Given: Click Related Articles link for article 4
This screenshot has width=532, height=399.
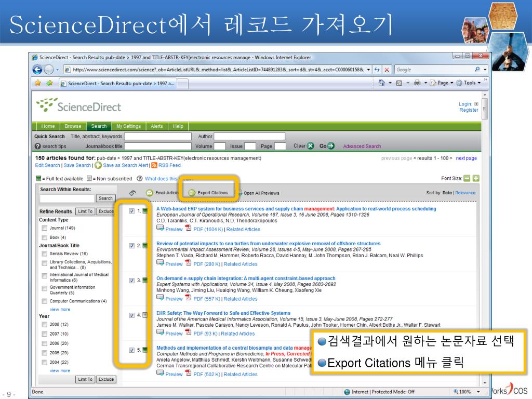Looking at the screenshot, I should tap(238, 334).
